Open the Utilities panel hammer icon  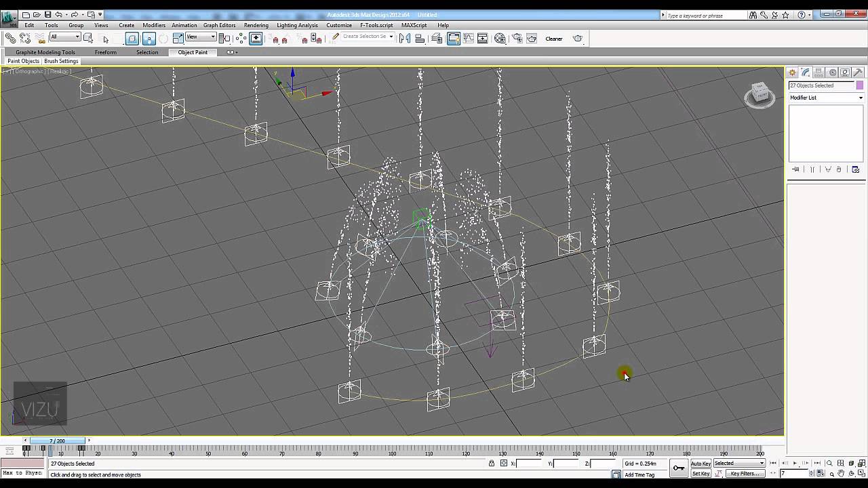click(858, 73)
